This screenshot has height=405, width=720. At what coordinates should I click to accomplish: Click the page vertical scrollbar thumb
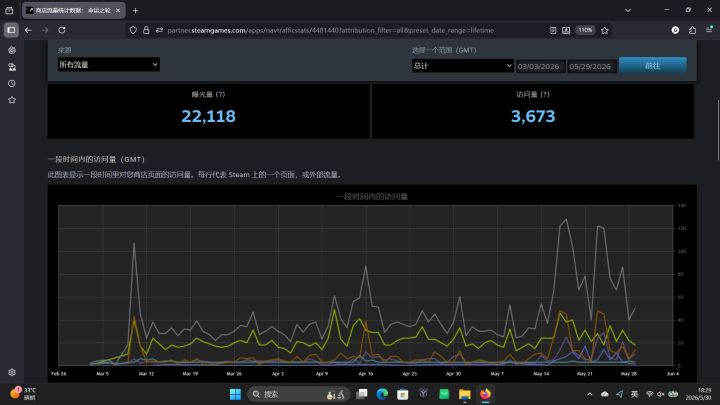[718, 130]
